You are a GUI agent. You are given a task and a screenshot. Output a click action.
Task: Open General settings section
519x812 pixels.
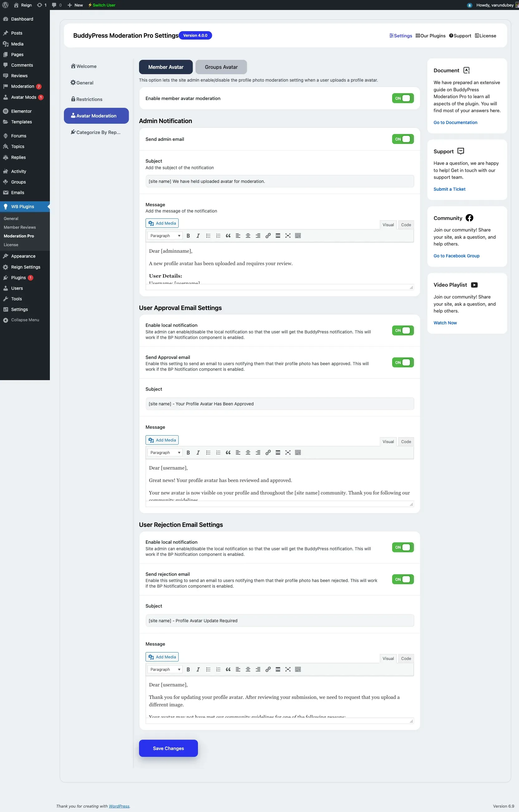(96, 83)
